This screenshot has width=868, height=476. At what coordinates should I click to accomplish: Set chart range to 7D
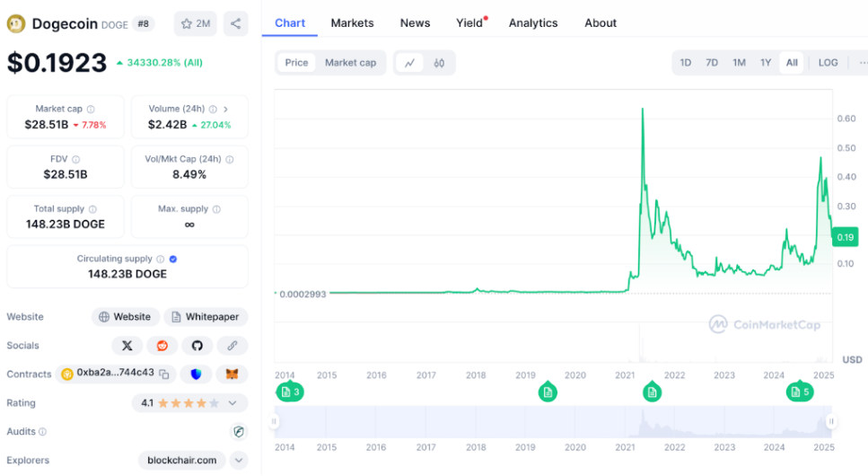[x=712, y=63]
